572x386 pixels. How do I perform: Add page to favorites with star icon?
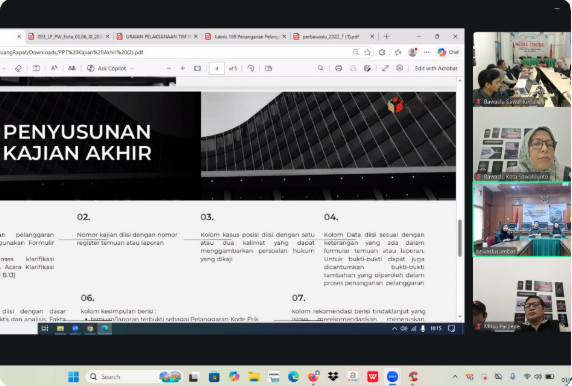coord(367,52)
